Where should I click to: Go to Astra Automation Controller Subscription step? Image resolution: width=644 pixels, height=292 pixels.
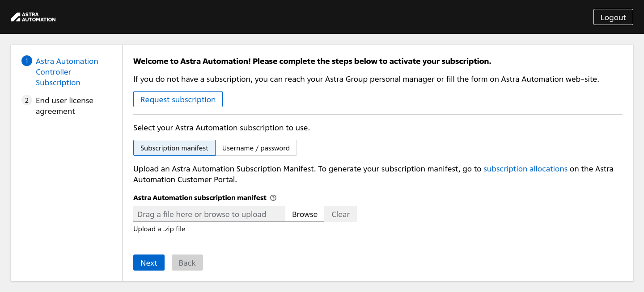[67, 72]
